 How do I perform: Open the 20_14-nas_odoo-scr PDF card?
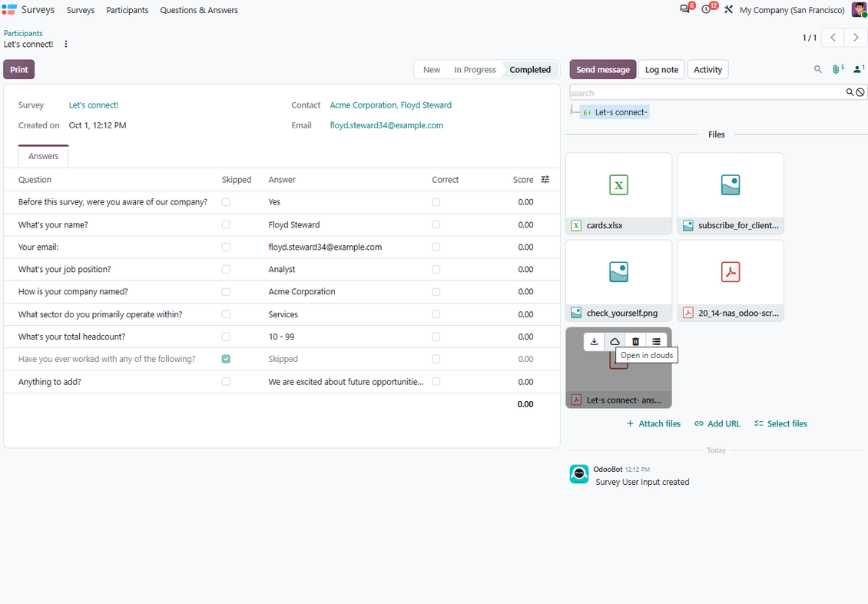[731, 280]
